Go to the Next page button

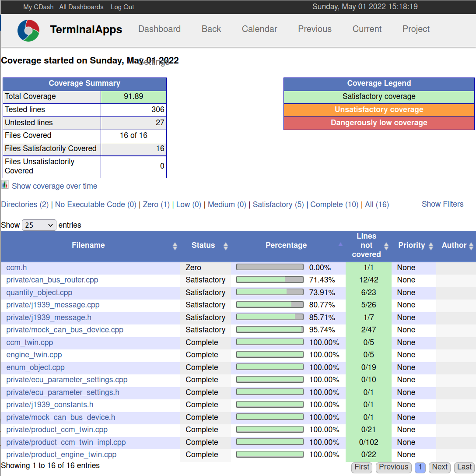(x=439, y=467)
